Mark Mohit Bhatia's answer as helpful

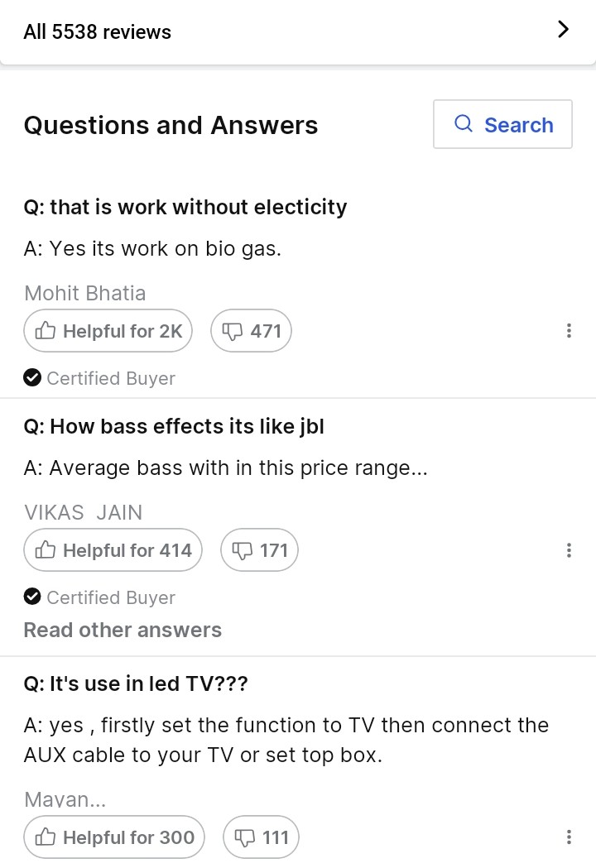point(108,331)
